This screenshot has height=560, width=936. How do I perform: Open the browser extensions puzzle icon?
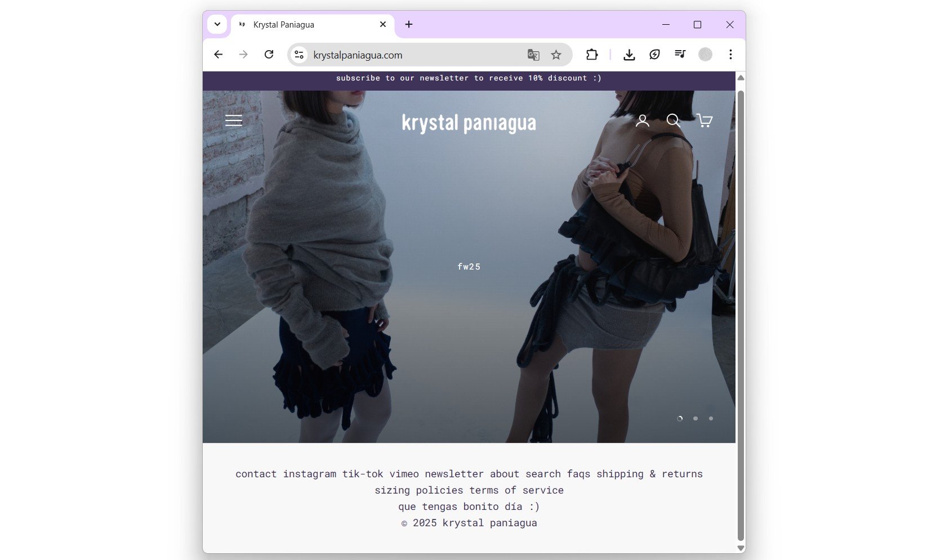[591, 55]
